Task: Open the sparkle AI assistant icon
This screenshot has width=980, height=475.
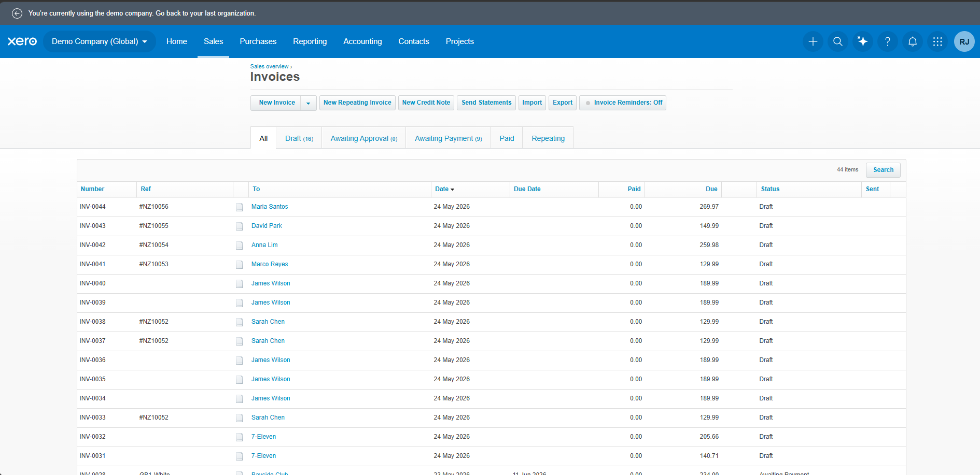Action: click(x=863, y=41)
